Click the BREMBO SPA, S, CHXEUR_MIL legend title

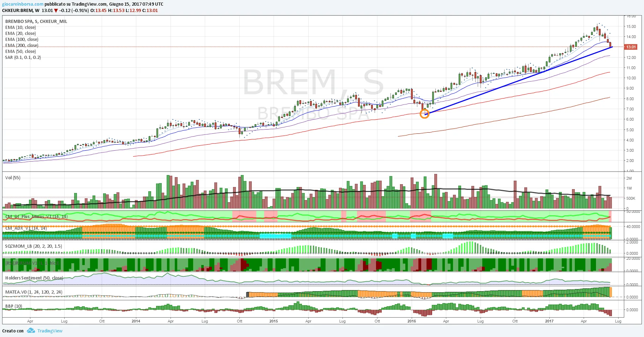pyautogui.click(x=36, y=22)
